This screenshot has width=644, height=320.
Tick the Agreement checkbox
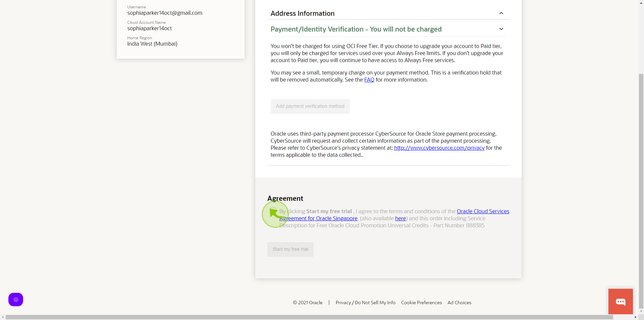(x=273, y=211)
